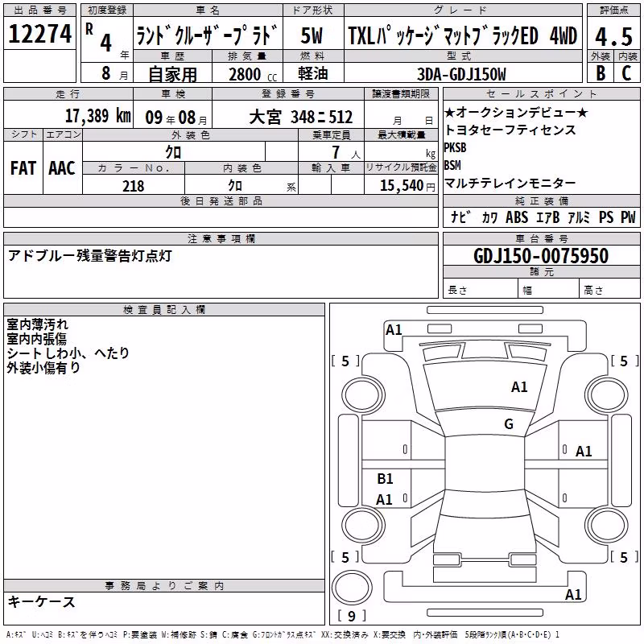
Task: Click the A1 mark on the hood
Action: click(519, 387)
